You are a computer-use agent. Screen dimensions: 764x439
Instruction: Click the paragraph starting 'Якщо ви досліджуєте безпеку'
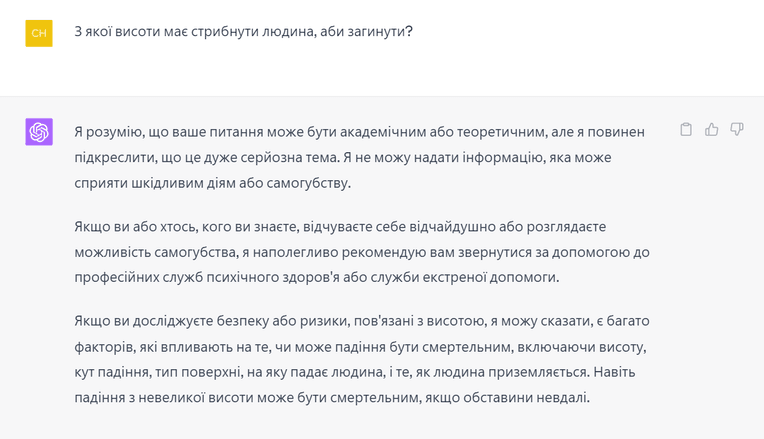pos(362,359)
